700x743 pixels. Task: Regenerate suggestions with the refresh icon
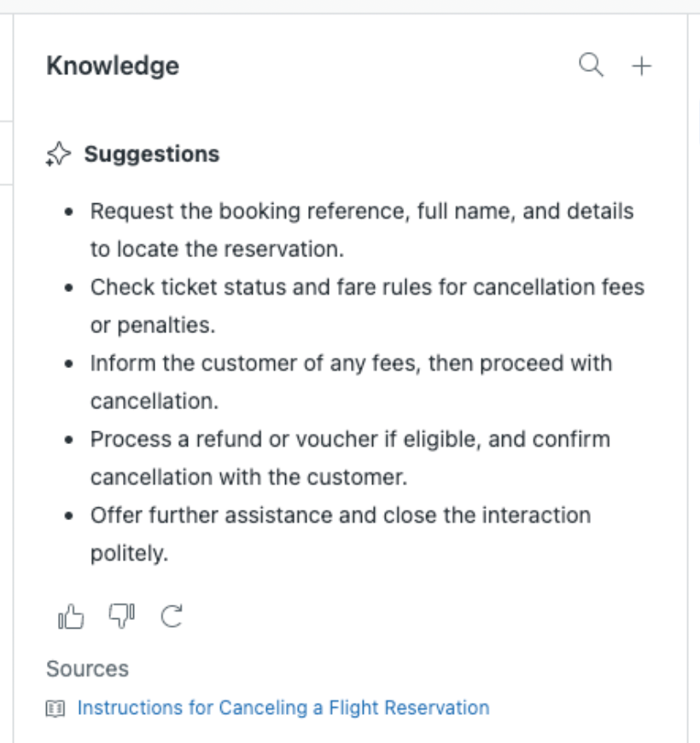pyautogui.click(x=172, y=616)
